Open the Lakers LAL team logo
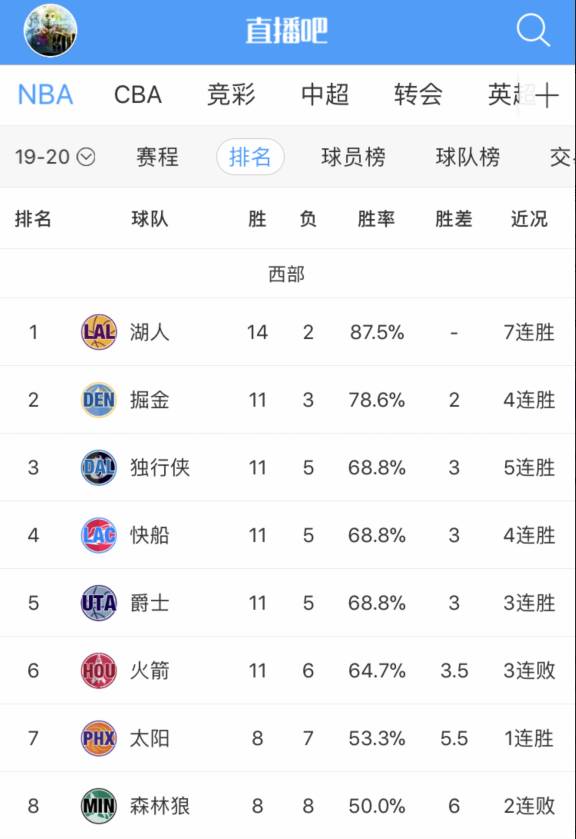This screenshot has width=576, height=839. (x=98, y=332)
